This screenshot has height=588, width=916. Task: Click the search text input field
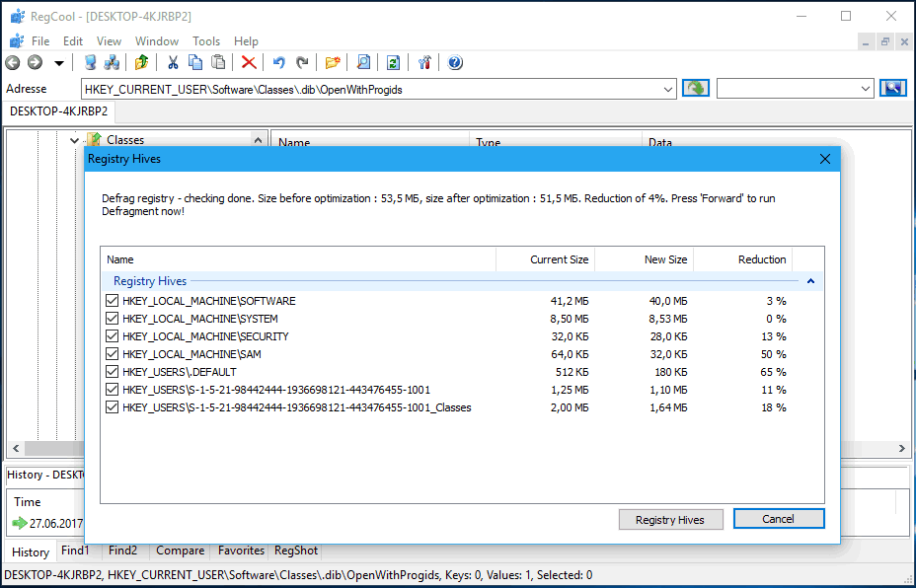coord(788,90)
